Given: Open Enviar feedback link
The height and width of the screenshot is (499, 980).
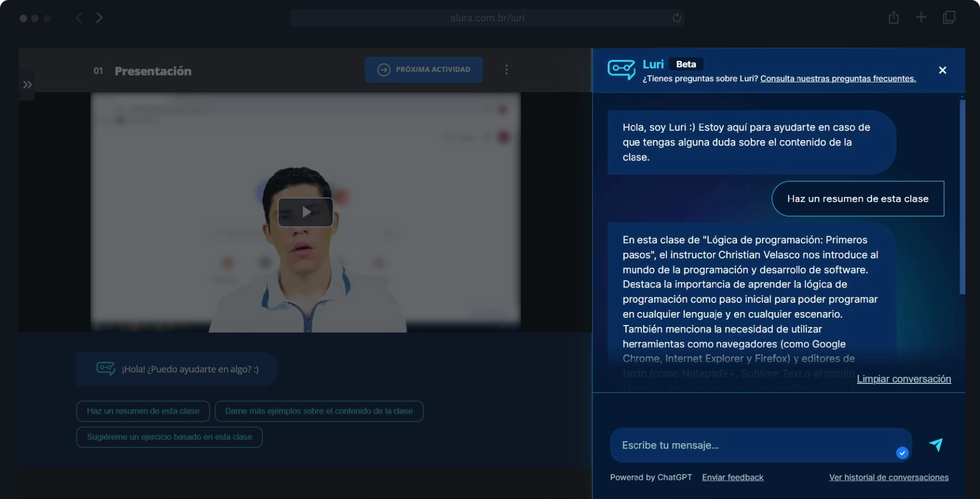Looking at the screenshot, I should tap(733, 477).
